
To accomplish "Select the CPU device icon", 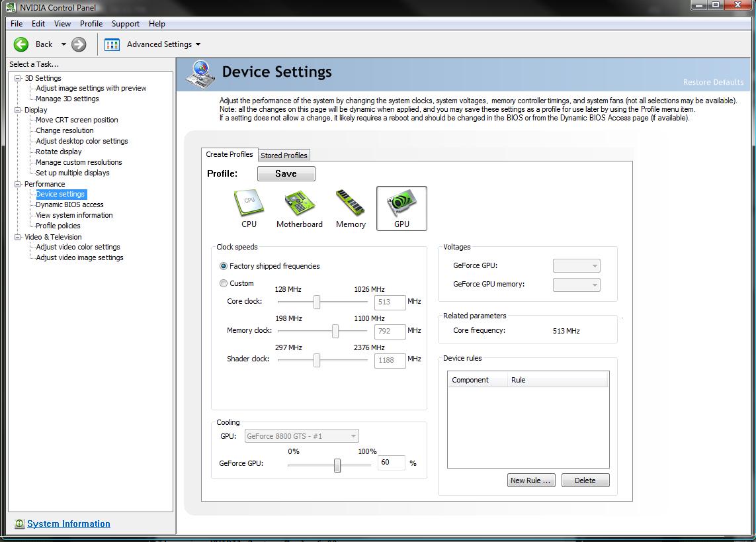I will (x=249, y=209).
